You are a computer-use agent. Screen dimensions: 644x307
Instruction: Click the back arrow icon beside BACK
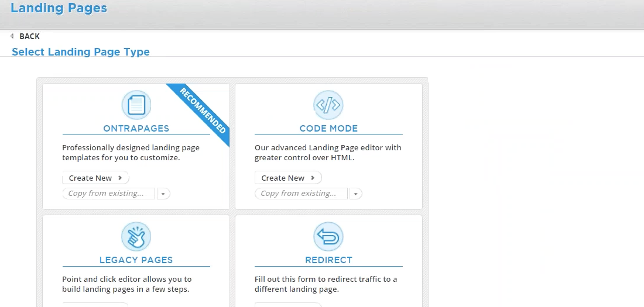pyautogui.click(x=12, y=36)
